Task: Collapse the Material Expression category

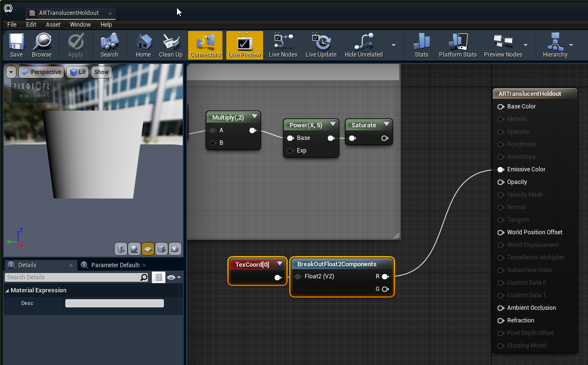Action: coord(7,290)
